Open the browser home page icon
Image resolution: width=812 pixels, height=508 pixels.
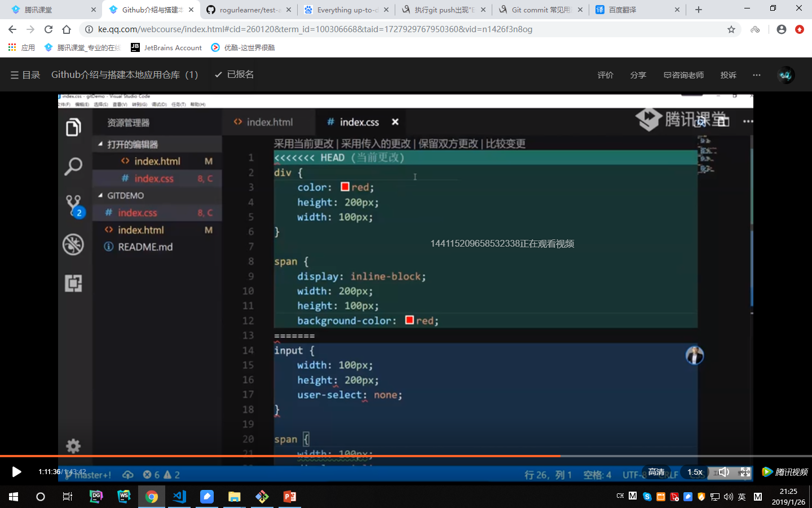tap(67, 29)
